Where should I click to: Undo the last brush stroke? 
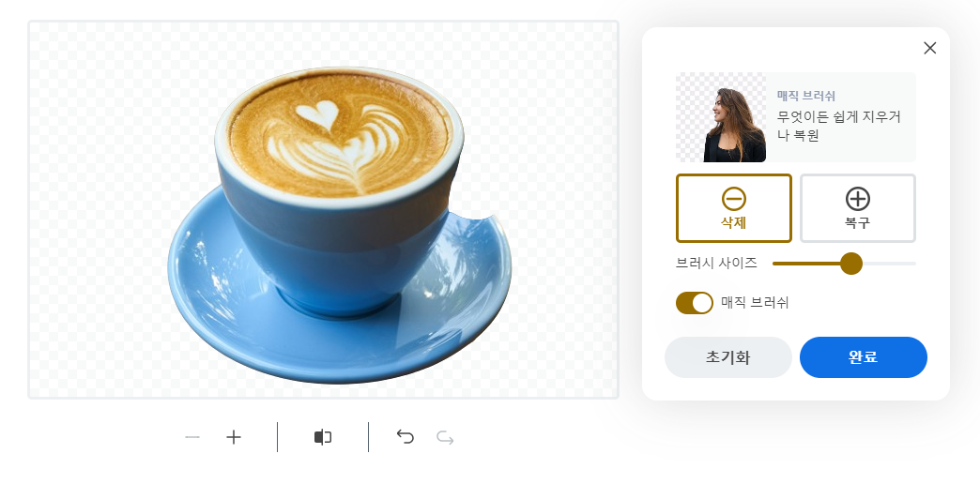click(405, 437)
